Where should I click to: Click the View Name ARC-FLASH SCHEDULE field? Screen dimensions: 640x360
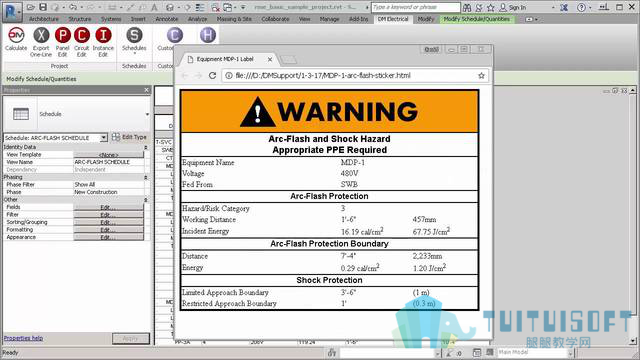109,162
